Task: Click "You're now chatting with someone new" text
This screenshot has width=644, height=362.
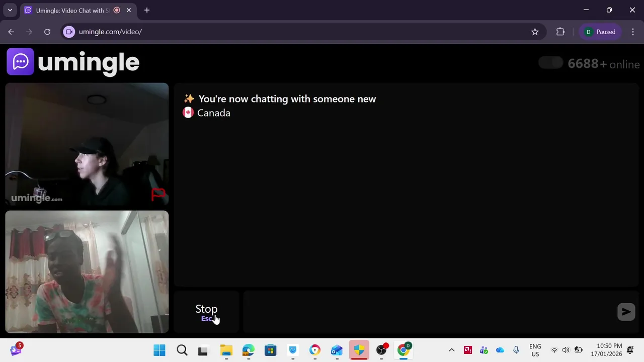Action: click(x=287, y=99)
